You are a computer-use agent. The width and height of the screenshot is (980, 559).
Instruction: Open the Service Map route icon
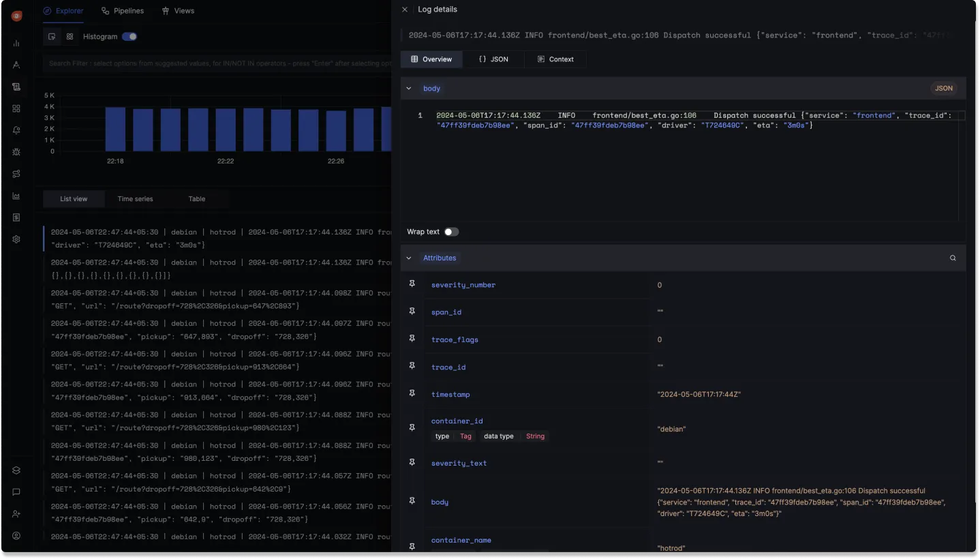click(16, 174)
